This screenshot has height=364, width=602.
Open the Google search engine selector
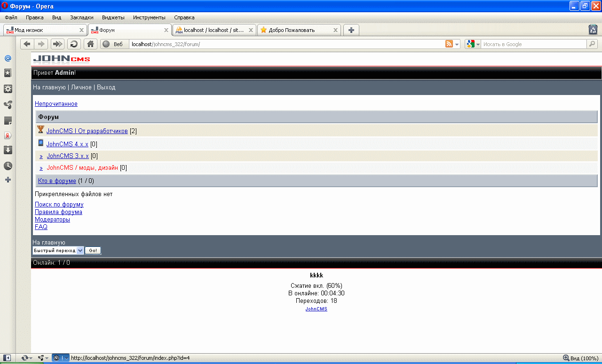pos(473,44)
